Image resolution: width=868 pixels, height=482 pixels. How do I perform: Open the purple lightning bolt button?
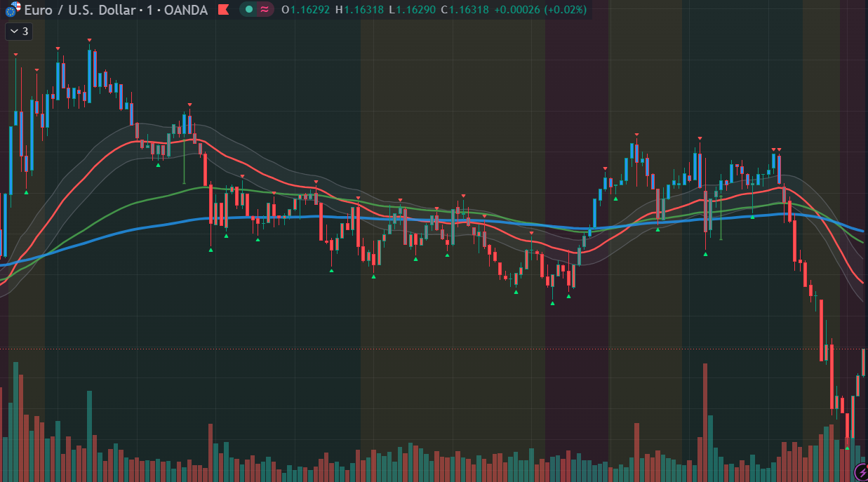click(x=861, y=472)
